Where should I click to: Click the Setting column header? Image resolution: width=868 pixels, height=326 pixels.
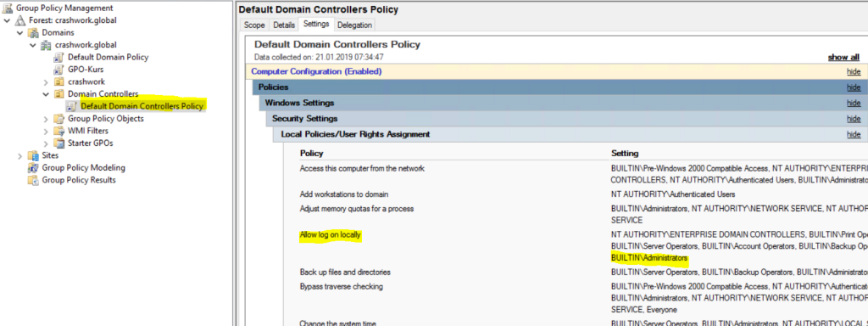[625, 153]
